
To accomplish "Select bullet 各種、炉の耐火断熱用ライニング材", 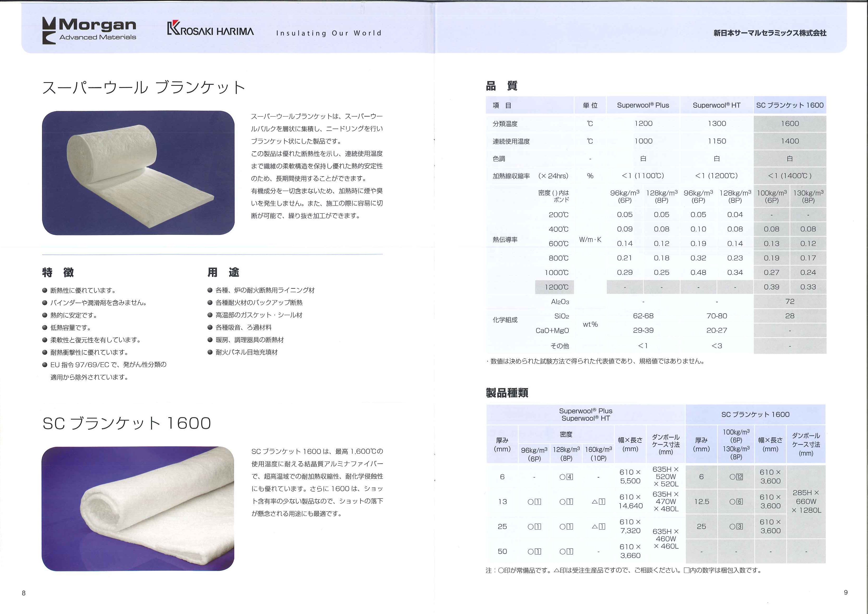I will coord(261,290).
